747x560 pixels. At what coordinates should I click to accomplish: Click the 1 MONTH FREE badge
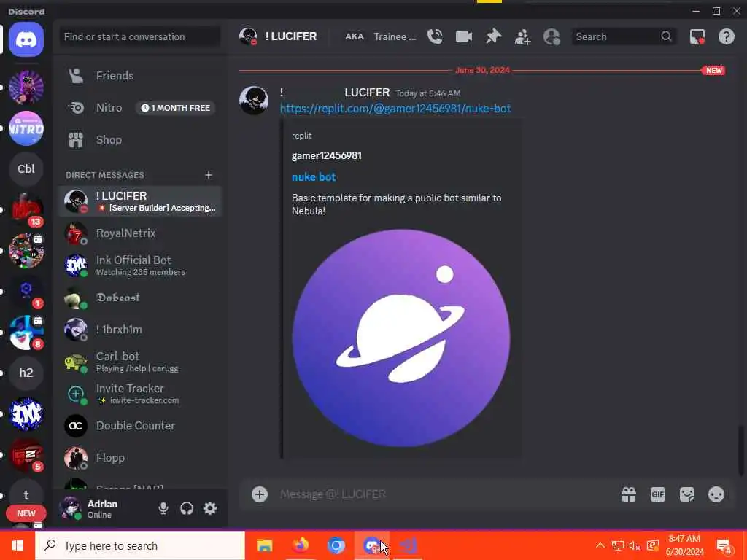(176, 108)
